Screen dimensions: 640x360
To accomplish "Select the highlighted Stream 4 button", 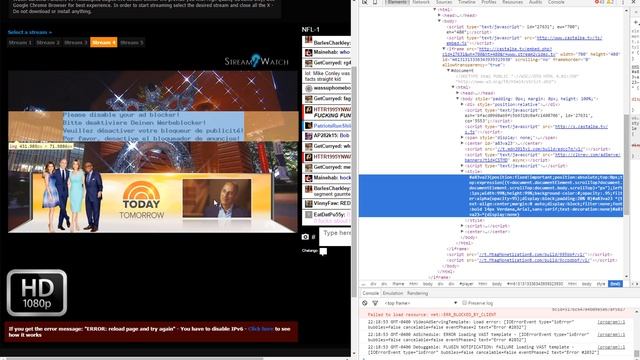I will pos(104,42).
